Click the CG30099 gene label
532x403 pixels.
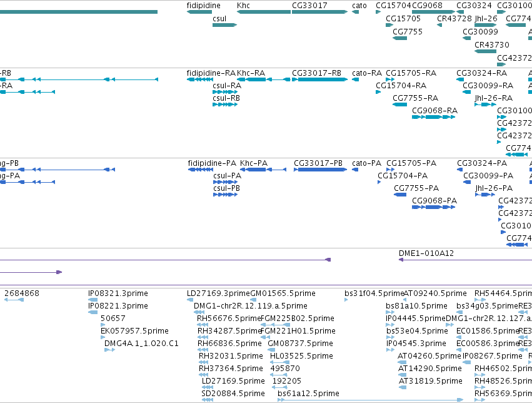coord(480,31)
